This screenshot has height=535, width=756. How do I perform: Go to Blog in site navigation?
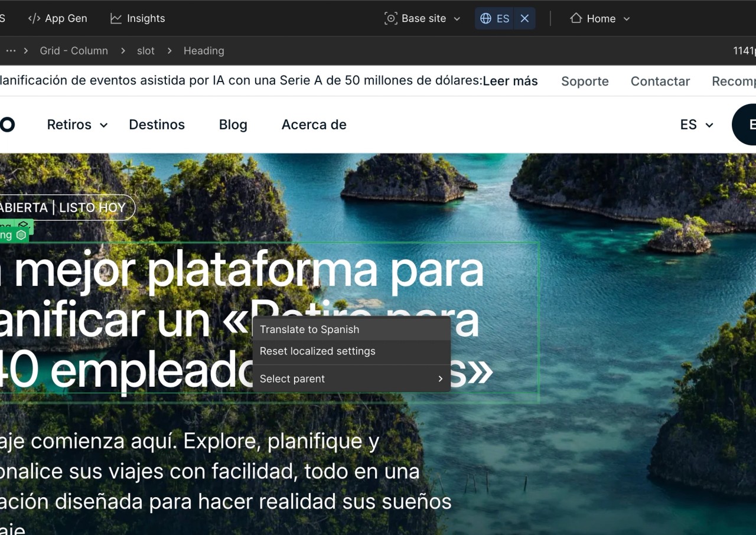[233, 125]
